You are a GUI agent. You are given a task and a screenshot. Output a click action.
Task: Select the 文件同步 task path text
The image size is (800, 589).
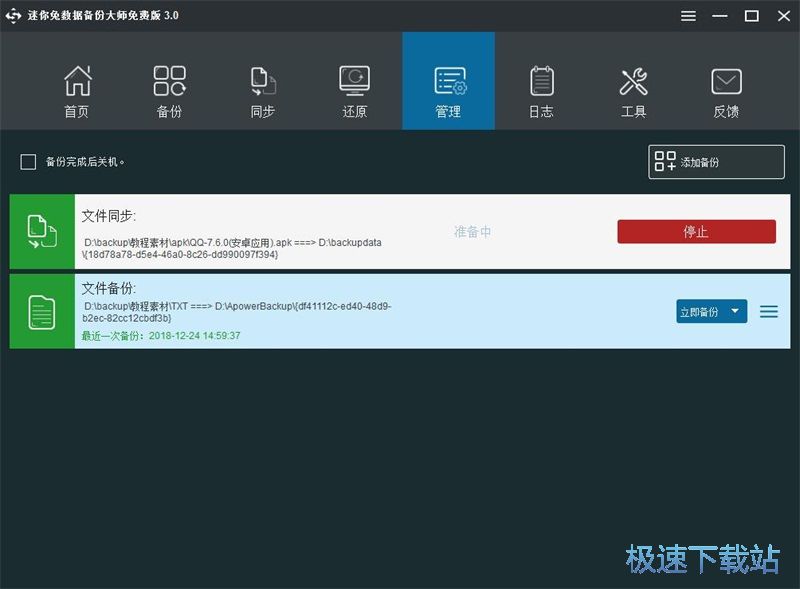pyautogui.click(x=233, y=249)
